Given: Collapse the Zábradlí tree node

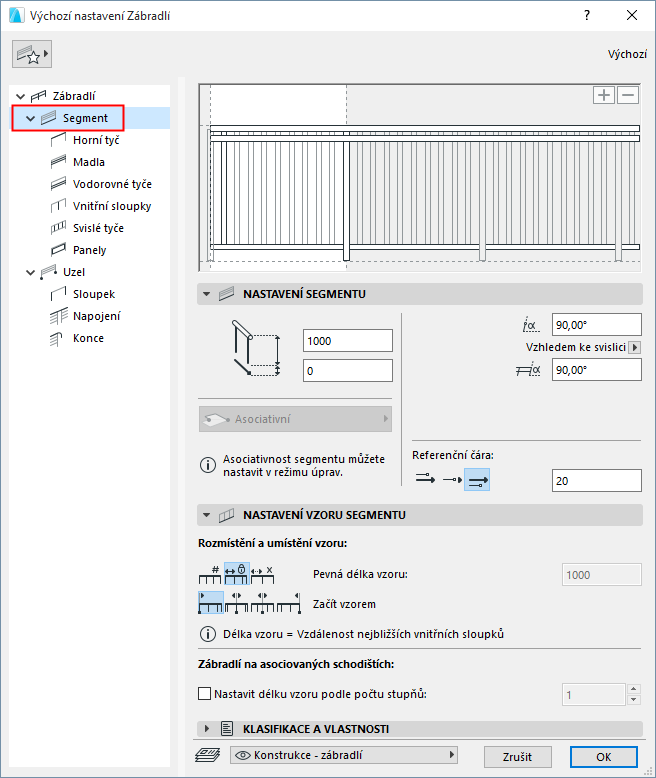Looking at the screenshot, I should 20,96.
